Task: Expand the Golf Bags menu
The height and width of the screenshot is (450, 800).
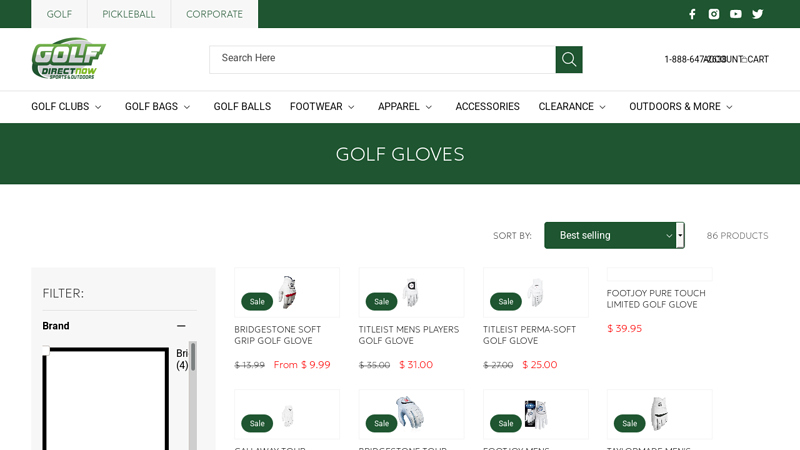Action: tap(158, 107)
